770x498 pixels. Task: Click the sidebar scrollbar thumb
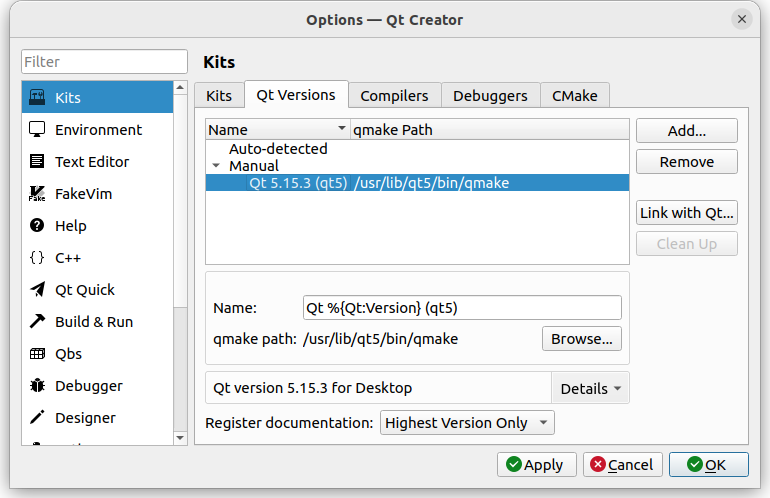(x=180, y=201)
